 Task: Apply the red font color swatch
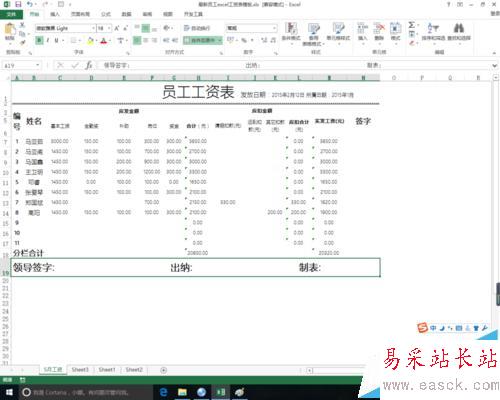click(x=104, y=41)
